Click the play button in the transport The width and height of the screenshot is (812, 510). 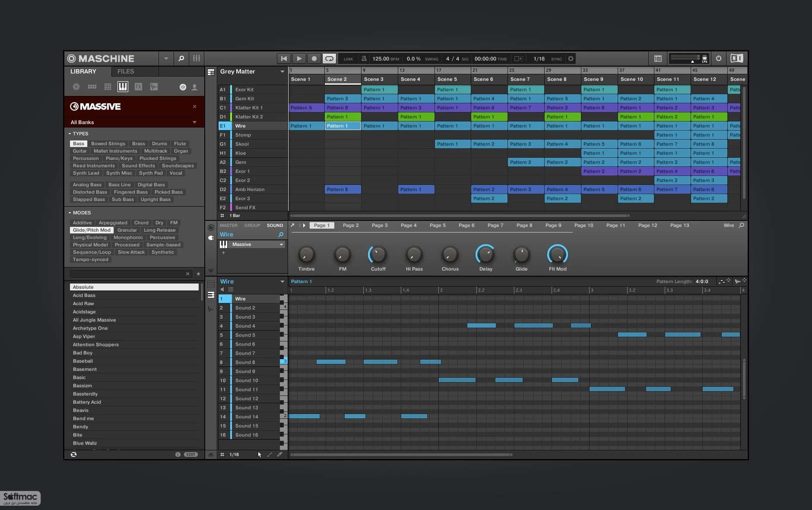[299, 58]
